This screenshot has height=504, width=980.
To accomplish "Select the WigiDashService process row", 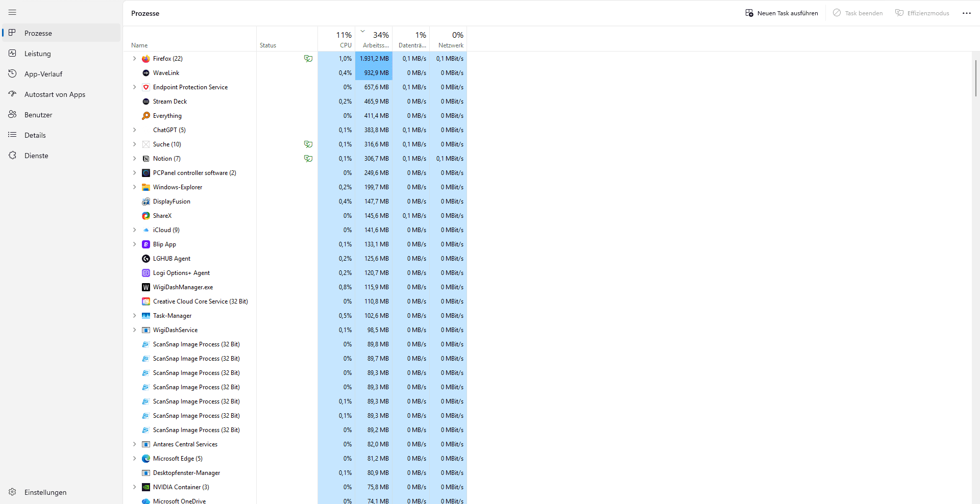I will point(295,330).
